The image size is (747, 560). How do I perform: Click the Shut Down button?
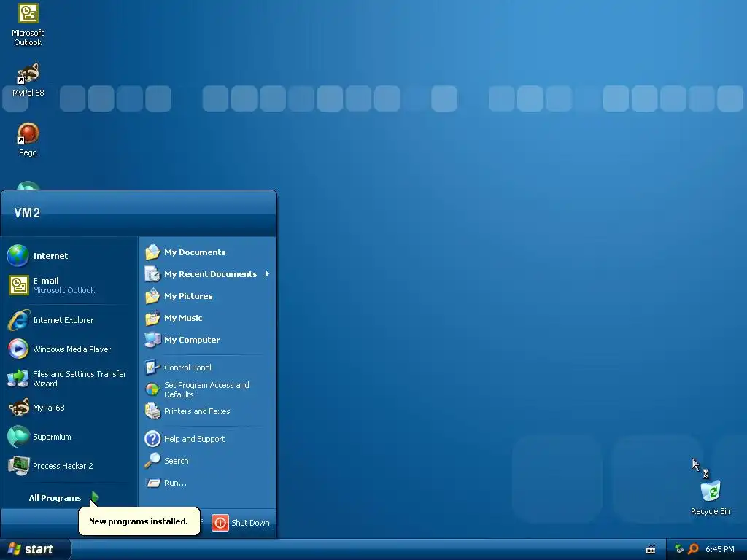[x=241, y=522]
